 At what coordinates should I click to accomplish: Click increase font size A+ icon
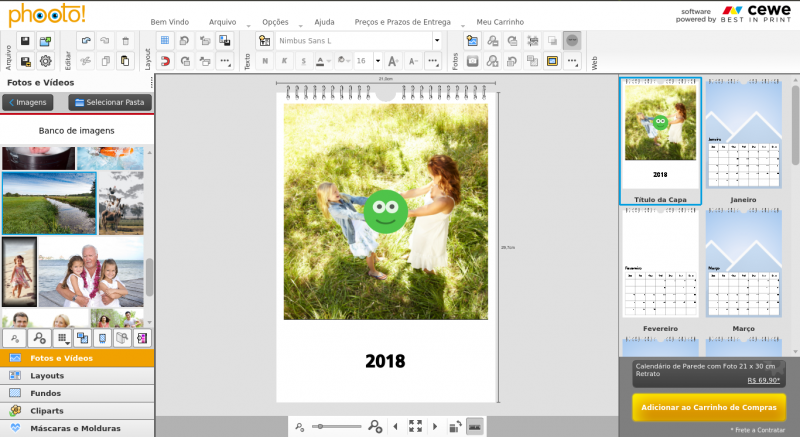coord(393,61)
